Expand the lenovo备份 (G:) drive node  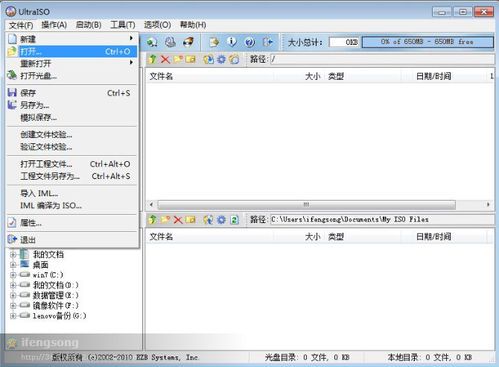[x=13, y=316]
